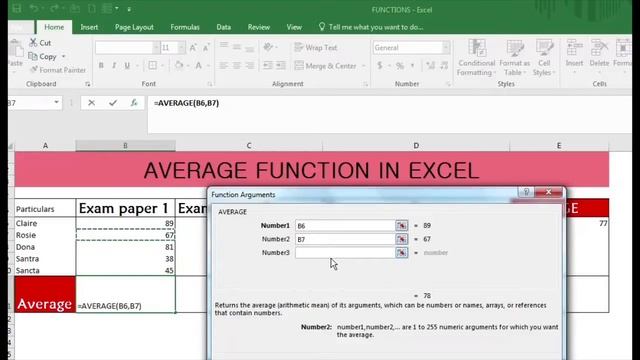
Task: Open the font name dropdown
Action: [156, 48]
